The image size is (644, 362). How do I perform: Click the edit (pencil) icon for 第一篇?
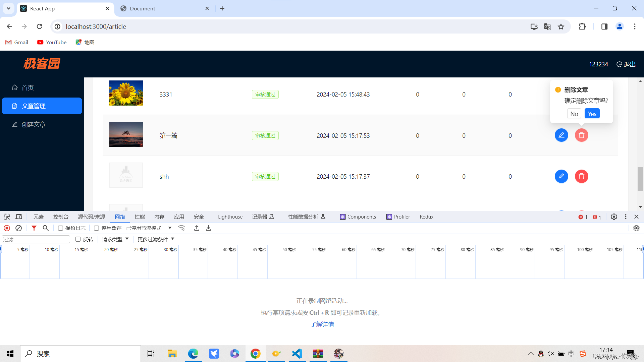coord(561,135)
